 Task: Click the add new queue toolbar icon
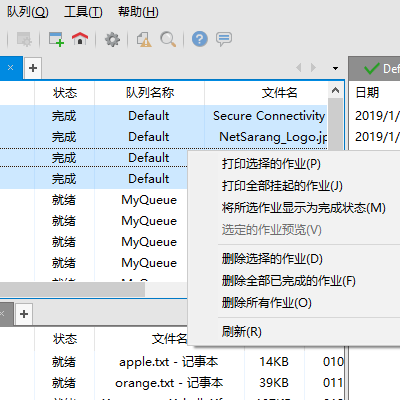point(56,39)
